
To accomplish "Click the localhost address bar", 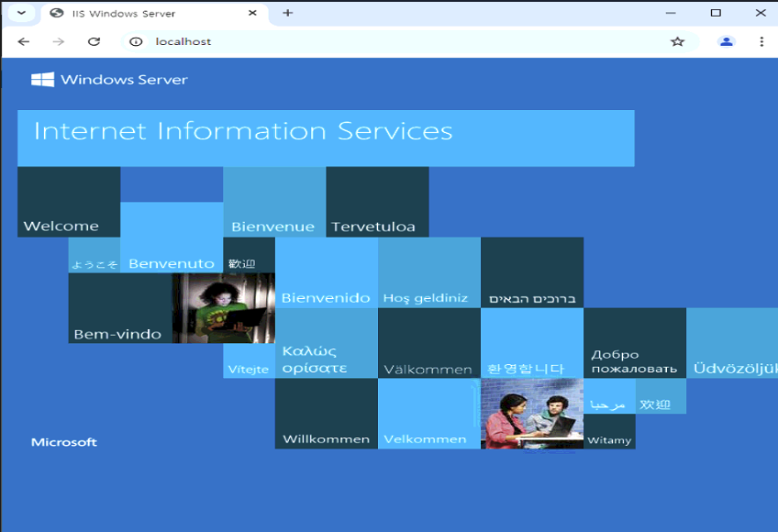I will 410,41.
